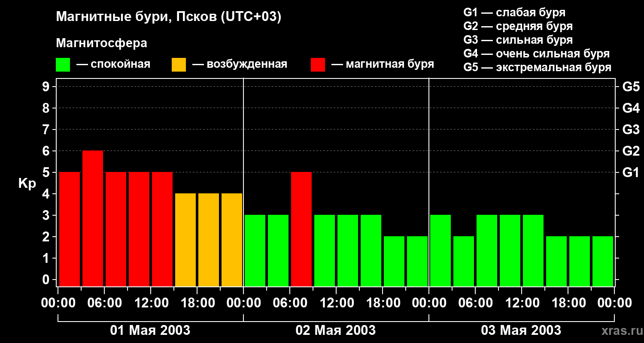This screenshot has width=644, height=343.
Task: Click the last green bar on 03 Мая
Action: [x=603, y=262]
